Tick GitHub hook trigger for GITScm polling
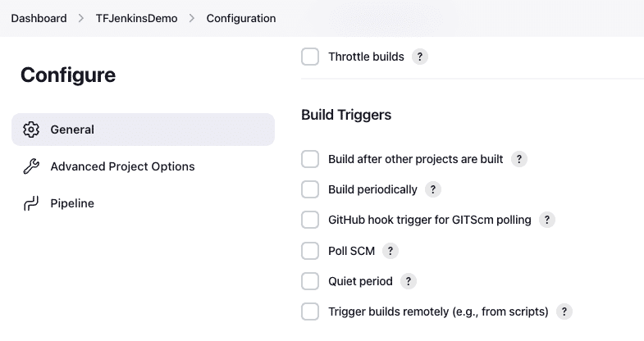 coord(310,220)
